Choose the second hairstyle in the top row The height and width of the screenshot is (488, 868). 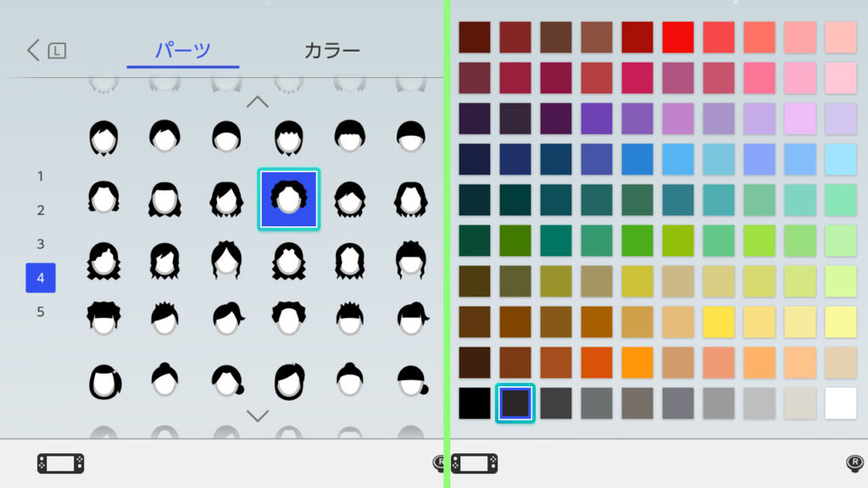pos(165,136)
